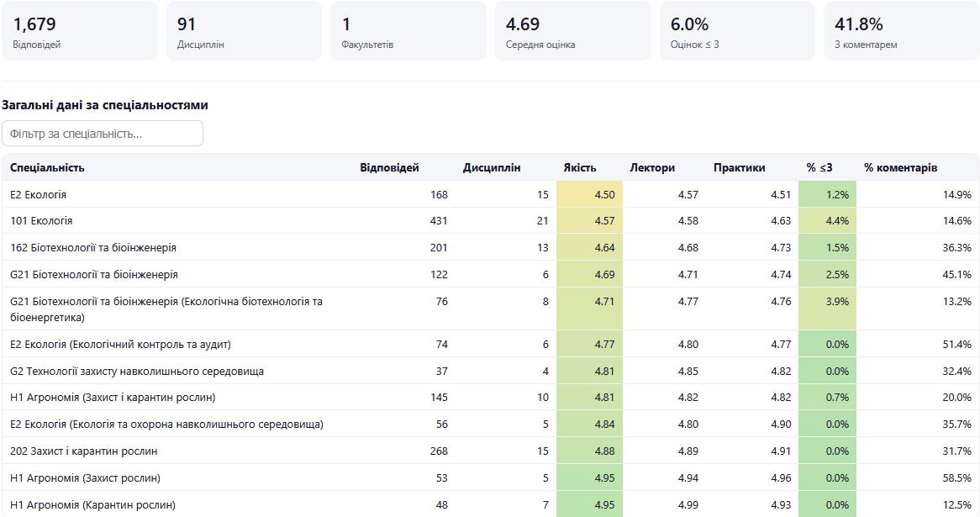980x517 pixels.
Task: Sort table by Спеціальність column header
Action: pos(47,167)
